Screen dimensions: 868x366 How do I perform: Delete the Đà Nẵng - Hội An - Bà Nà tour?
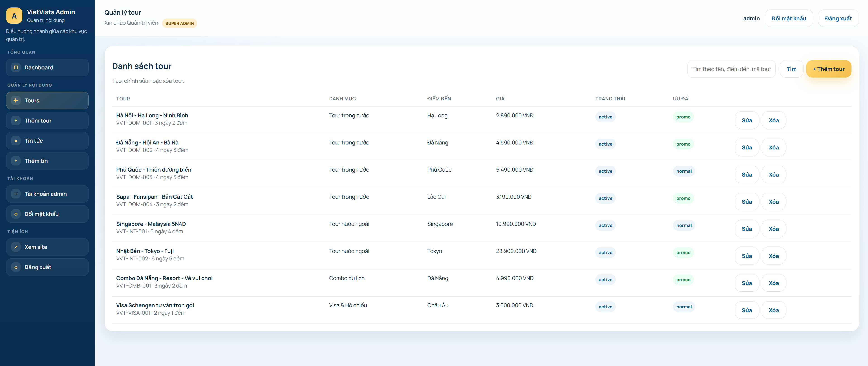pos(774,147)
